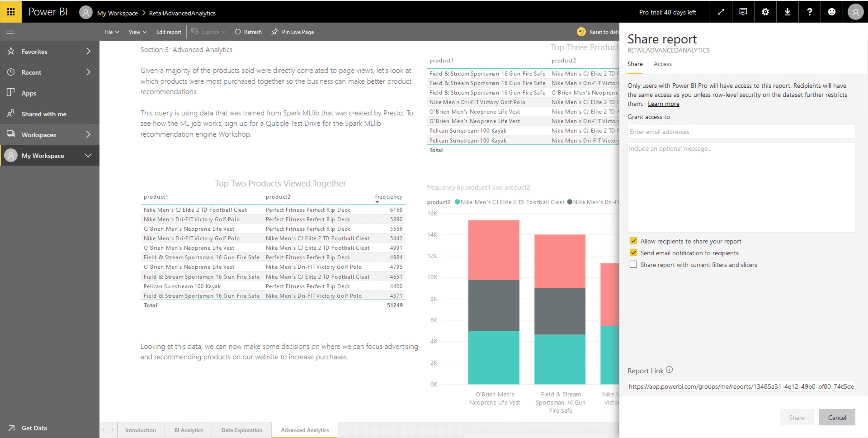Toggle the hamburger navigation pane icon
Image resolution: width=868 pixels, height=438 pixels.
(x=10, y=32)
